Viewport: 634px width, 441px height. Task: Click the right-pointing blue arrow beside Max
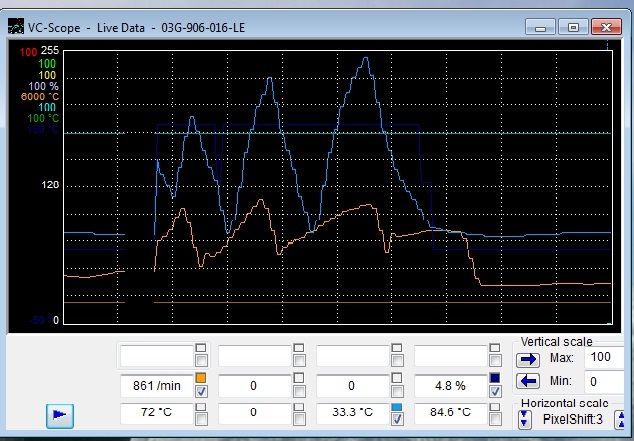pyautogui.click(x=528, y=359)
